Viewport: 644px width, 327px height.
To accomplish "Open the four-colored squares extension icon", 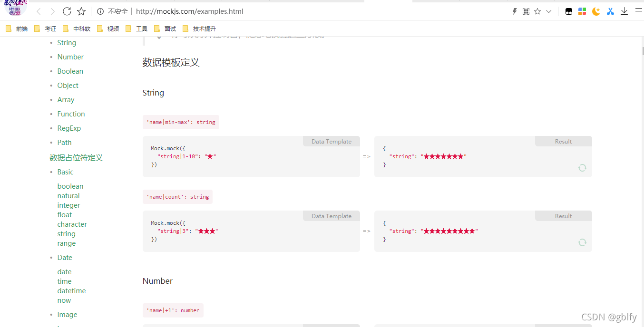I will (582, 11).
